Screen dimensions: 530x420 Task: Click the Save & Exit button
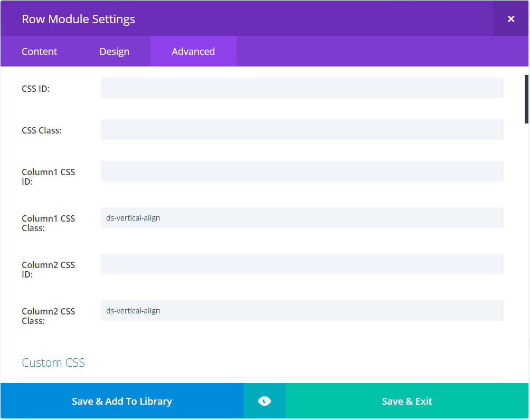407,401
